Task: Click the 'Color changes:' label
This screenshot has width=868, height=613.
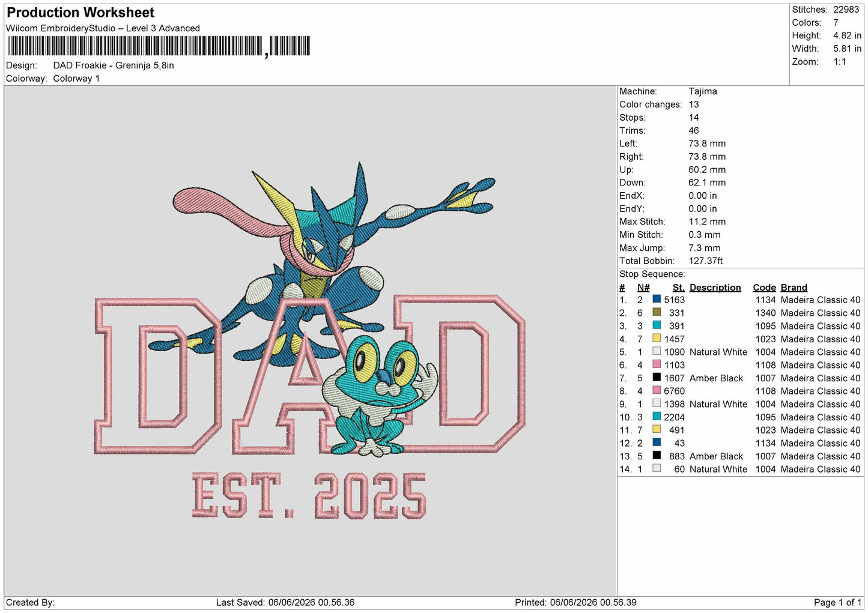Action: (651, 104)
